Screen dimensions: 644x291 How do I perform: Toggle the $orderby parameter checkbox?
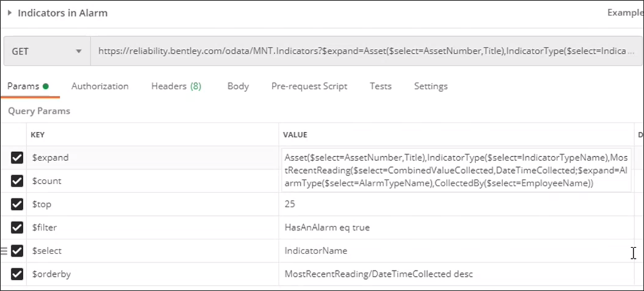click(17, 274)
